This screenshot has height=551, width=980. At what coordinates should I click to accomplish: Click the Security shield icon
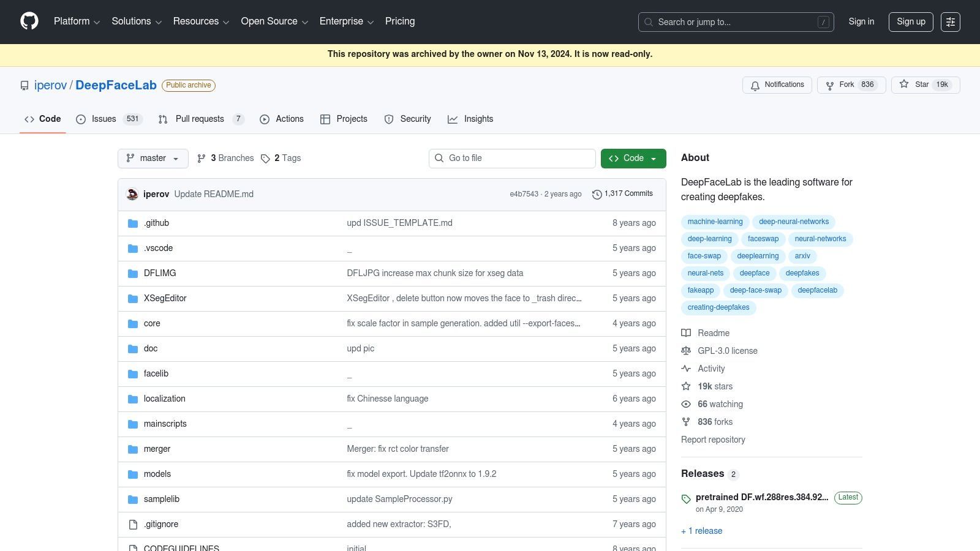click(390, 119)
